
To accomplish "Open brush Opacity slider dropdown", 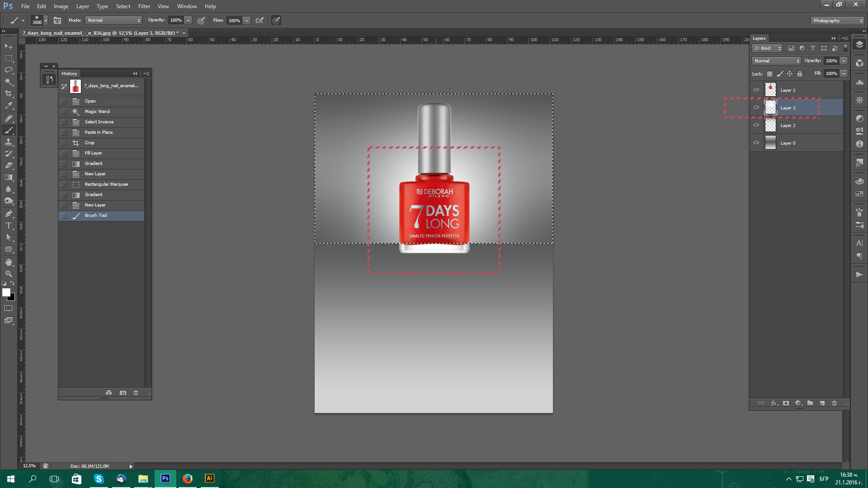I will pyautogui.click(x=189, y=20).
